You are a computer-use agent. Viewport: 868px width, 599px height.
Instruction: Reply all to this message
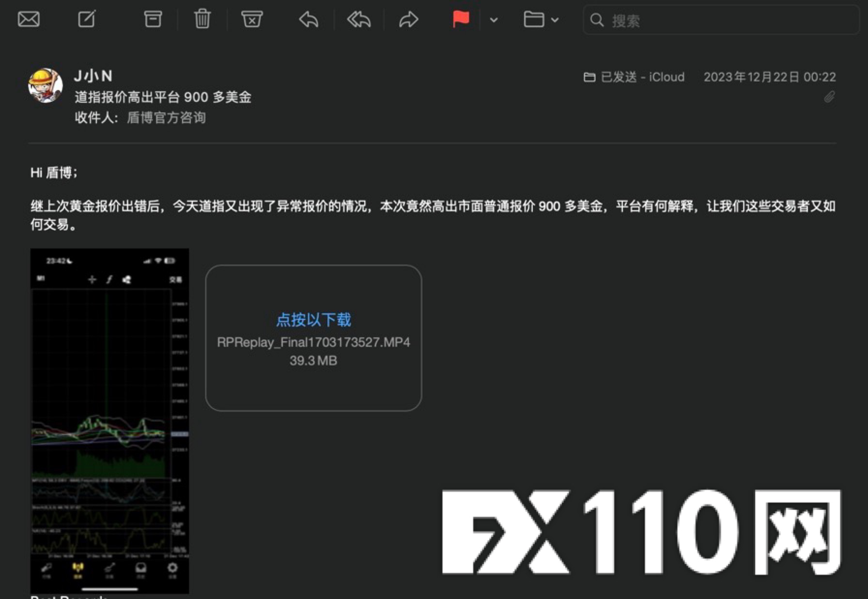(359, 20)
